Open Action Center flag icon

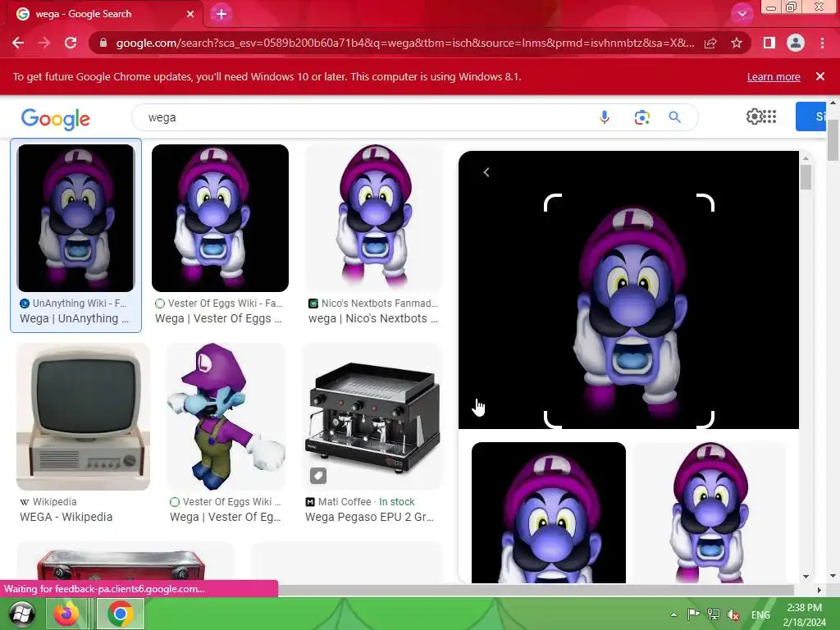pyautogui.click(x=693, y=614)
